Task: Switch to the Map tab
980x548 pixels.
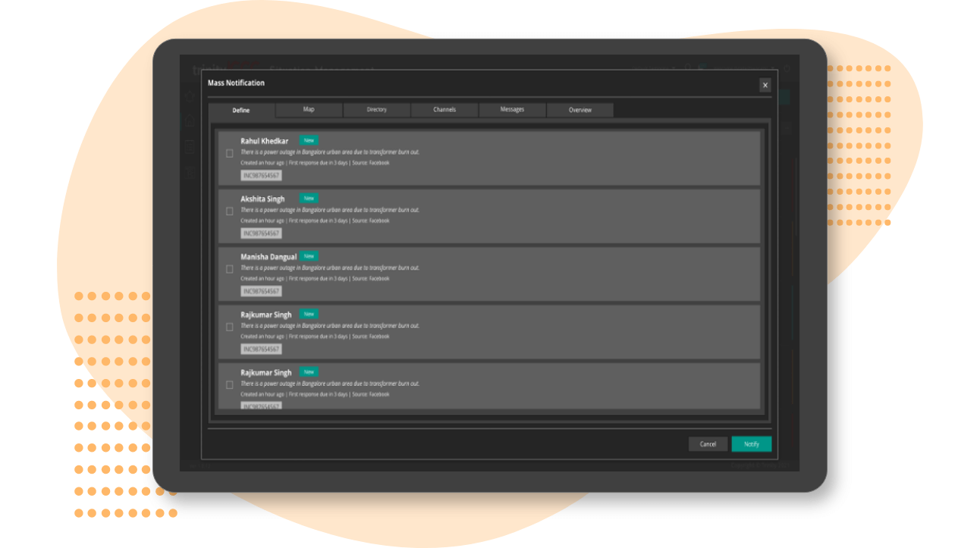Action: (308, 109)
